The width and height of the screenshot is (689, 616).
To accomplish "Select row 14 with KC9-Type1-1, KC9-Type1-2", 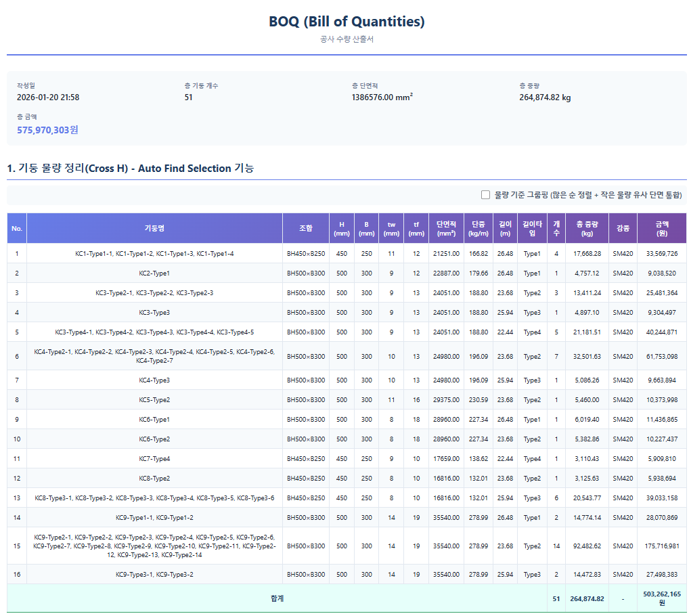I will tap(154, 518).
